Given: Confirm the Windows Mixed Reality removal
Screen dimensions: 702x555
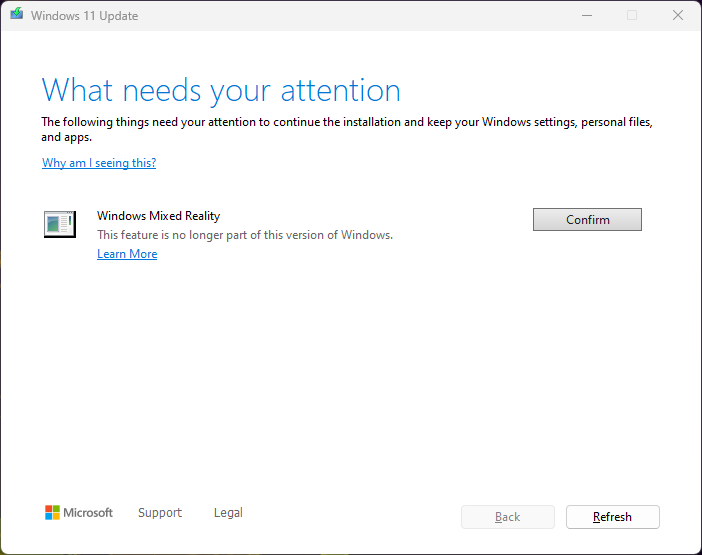Looking at the screenshot, I should point(587,219).
